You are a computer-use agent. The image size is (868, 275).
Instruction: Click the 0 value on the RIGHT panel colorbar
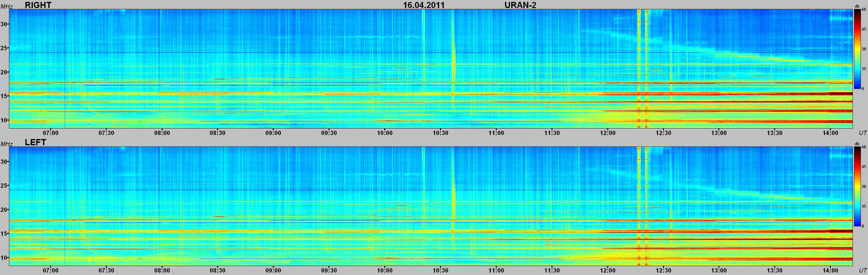863,89
